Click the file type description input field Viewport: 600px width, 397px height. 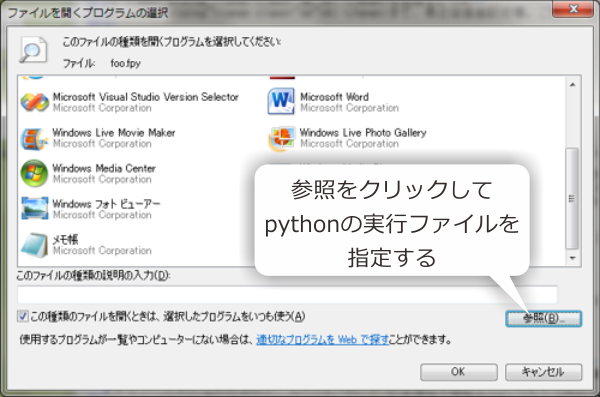287,294
